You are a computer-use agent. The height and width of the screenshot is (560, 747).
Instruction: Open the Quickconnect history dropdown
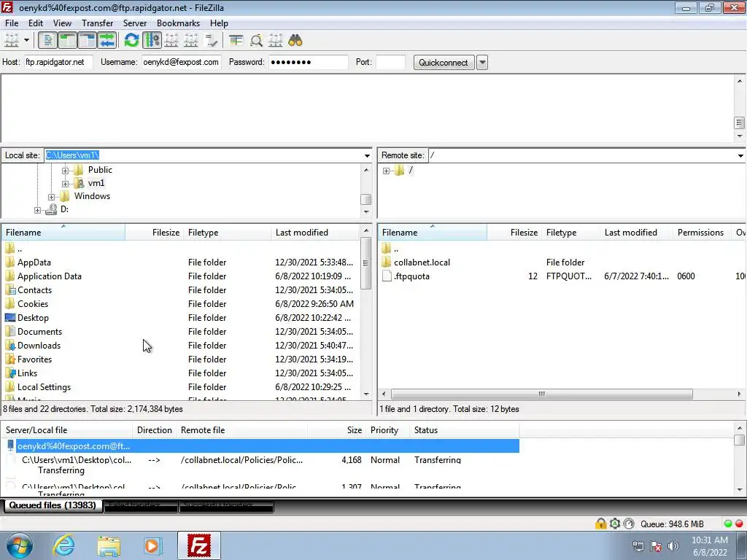(482, 63)
